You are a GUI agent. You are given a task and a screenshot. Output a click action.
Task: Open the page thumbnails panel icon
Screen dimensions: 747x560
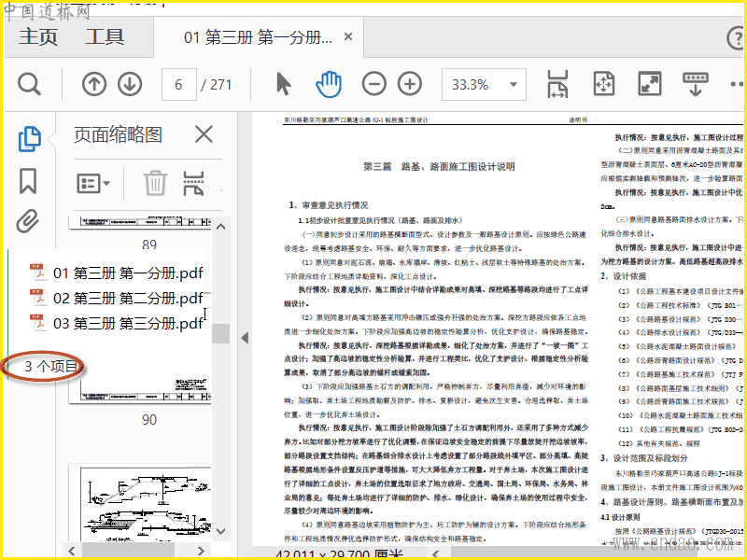pyautogui.click(x=30, y=139)
